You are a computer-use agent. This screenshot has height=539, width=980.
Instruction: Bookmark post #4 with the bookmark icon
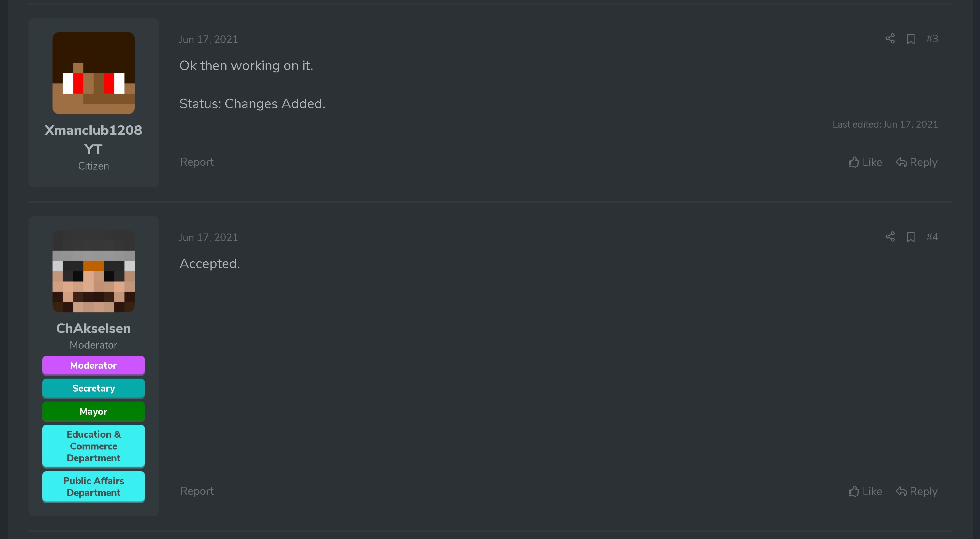[x=910, y=237]
